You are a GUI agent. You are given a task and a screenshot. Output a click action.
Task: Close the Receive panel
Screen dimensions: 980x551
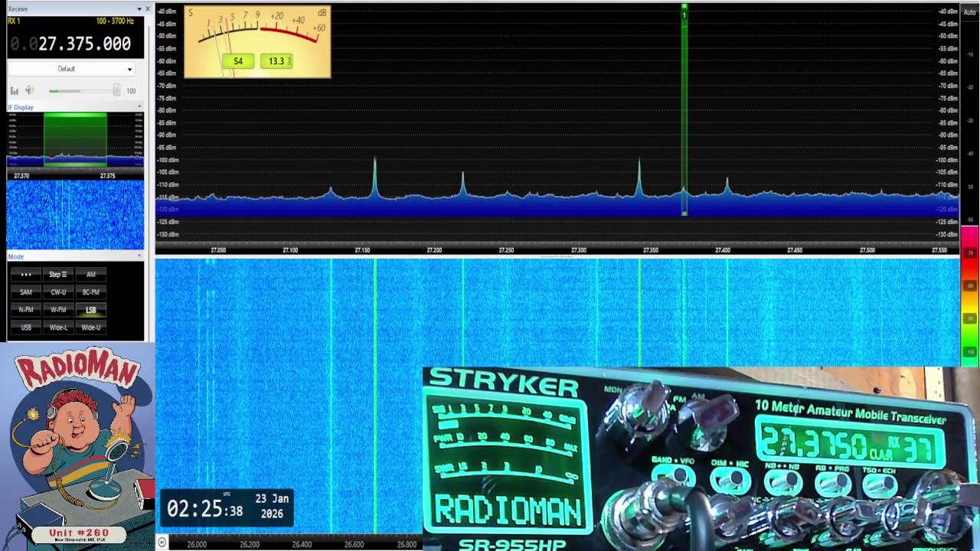(148, 9)
